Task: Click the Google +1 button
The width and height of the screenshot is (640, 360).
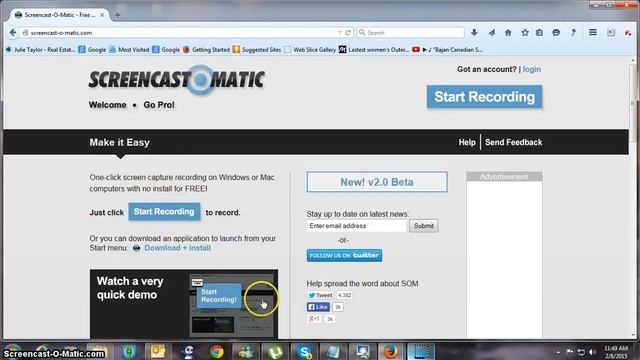Action: (x=314, y=319)
